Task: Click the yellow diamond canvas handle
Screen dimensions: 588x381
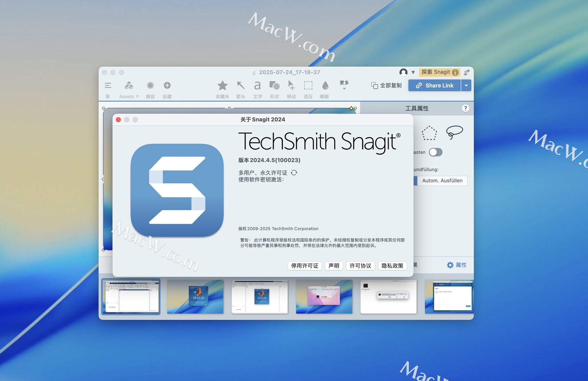Action: pos(351,108)
